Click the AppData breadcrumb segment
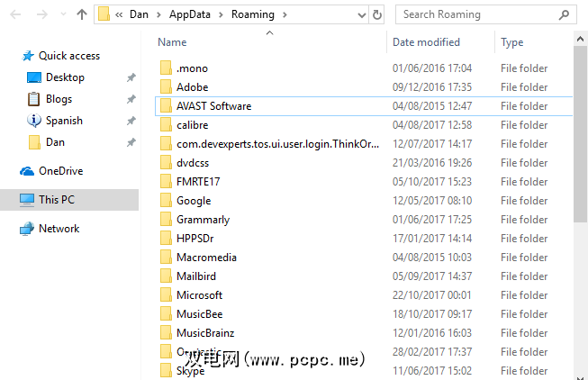Screen dimensions: 588x380 pyautogui.click(x=190, y=14)
